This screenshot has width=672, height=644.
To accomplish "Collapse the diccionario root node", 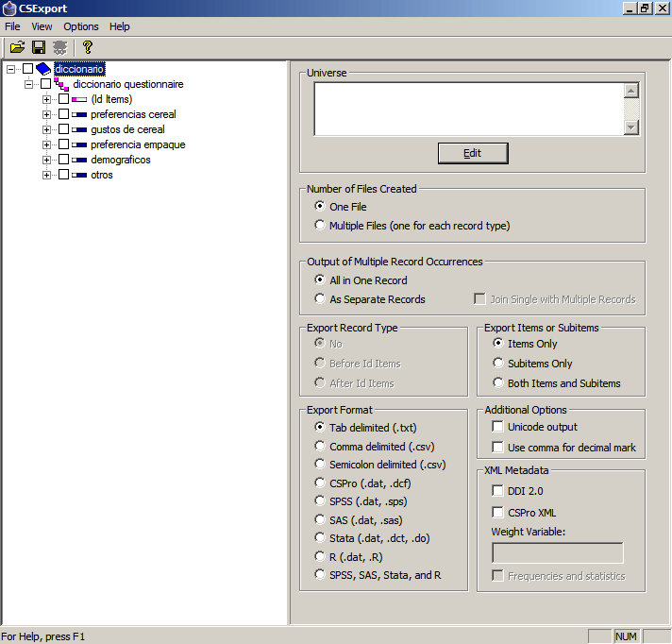I will pos(10,69).
